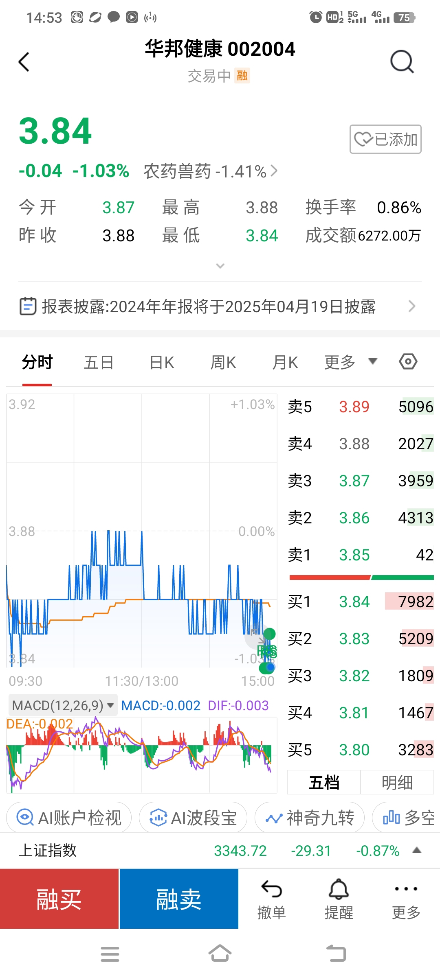This screenshot has height=980, width=440.
Task: Open 多空 bar chart tool
Action: tap(406, 818)
